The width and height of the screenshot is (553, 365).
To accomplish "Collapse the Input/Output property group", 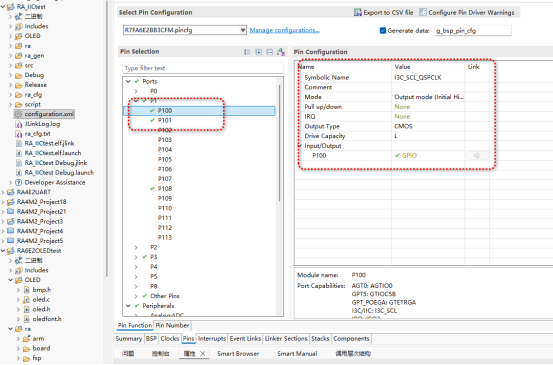I will tap(300, 146).
